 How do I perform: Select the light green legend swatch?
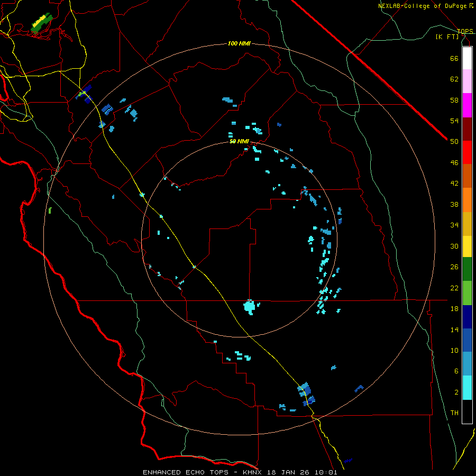467,293
